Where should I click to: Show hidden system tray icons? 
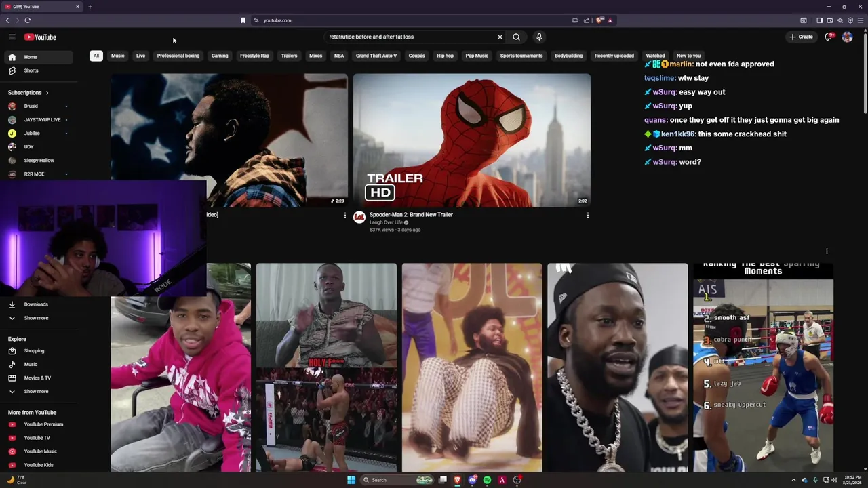pyautogui.click(x=794, y=480)
